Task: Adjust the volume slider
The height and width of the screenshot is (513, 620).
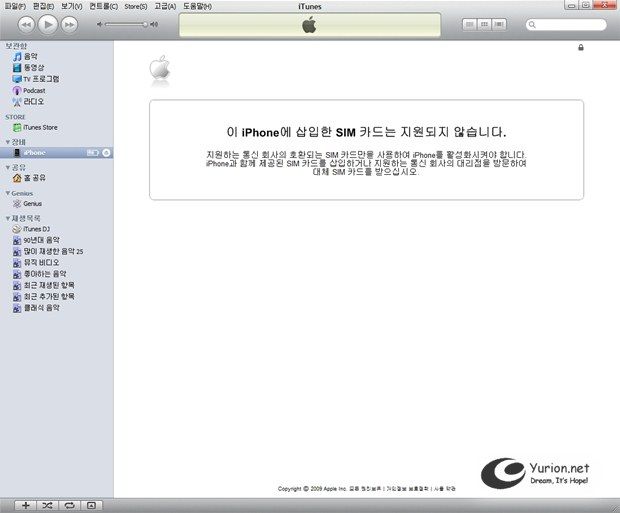Action: pos(126,25)
